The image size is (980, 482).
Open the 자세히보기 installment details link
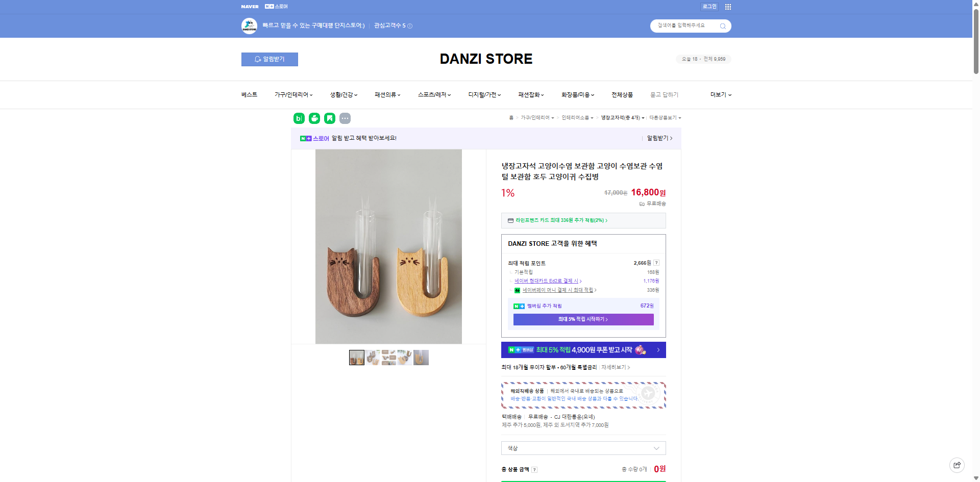click(614, 367)
